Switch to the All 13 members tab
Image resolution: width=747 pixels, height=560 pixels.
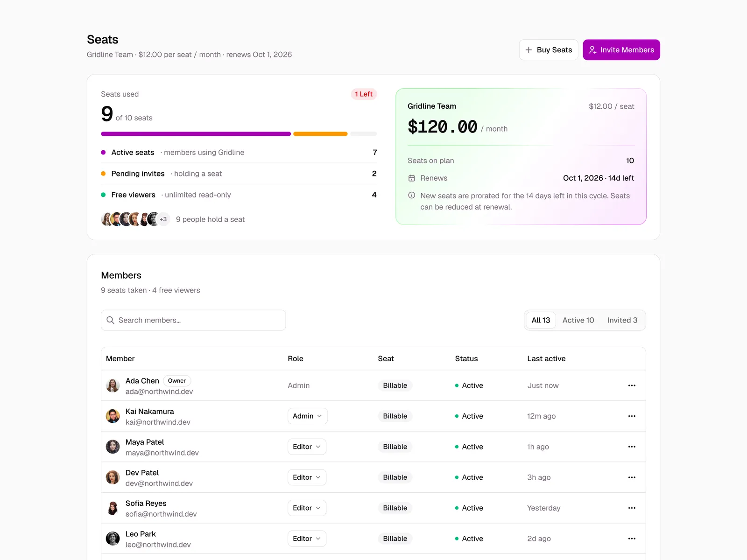coord(541,320)
